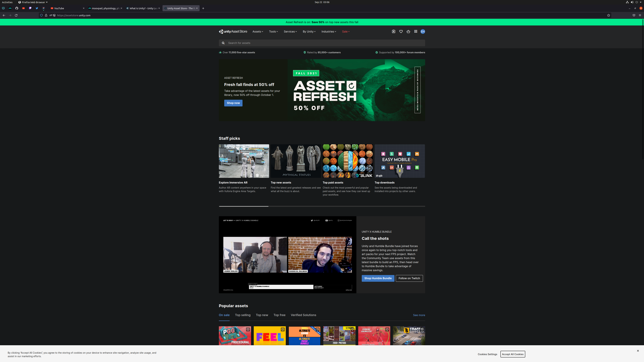Open the Twitter pinned tab
The height and width of the screenshot is (362, 644).
37,8
